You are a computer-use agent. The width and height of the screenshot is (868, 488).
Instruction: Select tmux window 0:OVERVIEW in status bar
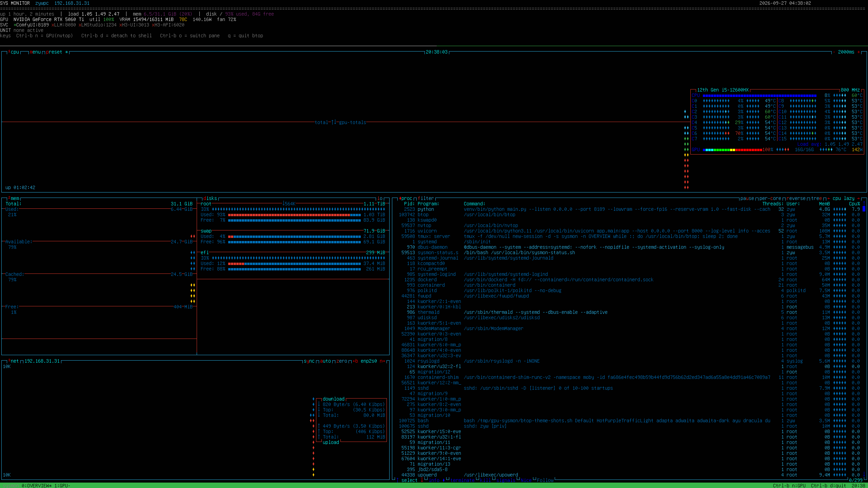(x=37, y=486)
